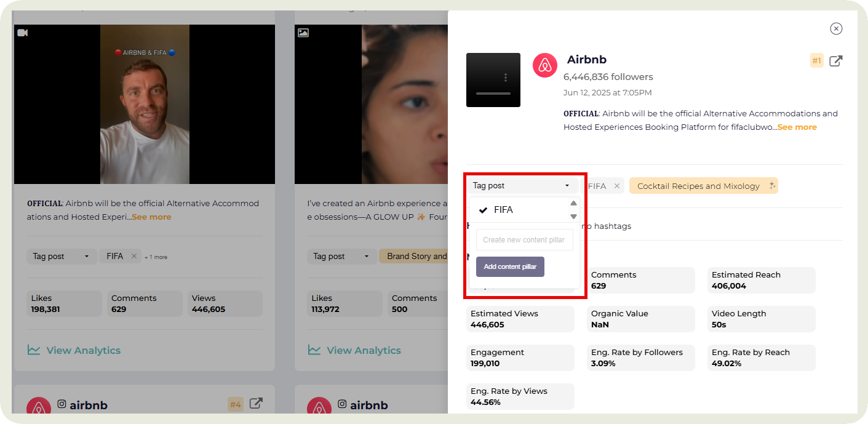Image resolution: width=868 pixels, height=424 pixels.
Task: Select the video camera icon on the FIFA Reel thumbnail
Action: 22,32
